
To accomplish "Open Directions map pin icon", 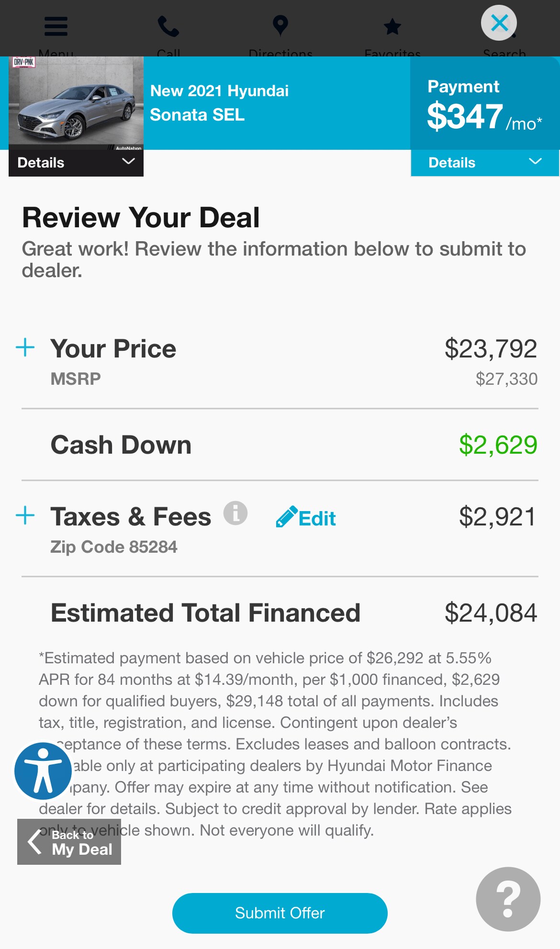I will 280,26.
